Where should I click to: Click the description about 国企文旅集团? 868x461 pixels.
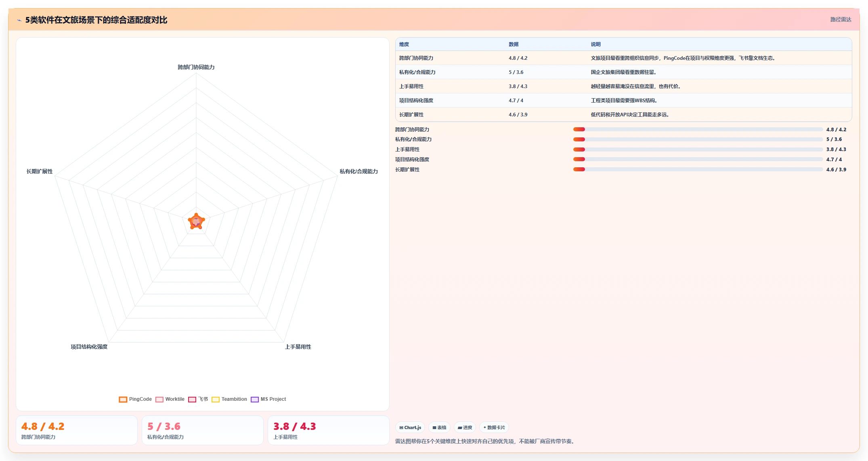[624, 72]
